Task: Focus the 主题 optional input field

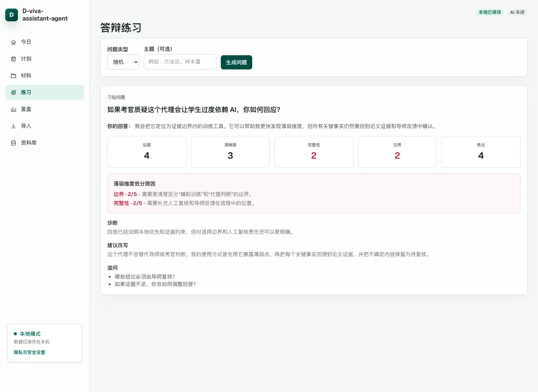Action: click(x=180, y=62)
